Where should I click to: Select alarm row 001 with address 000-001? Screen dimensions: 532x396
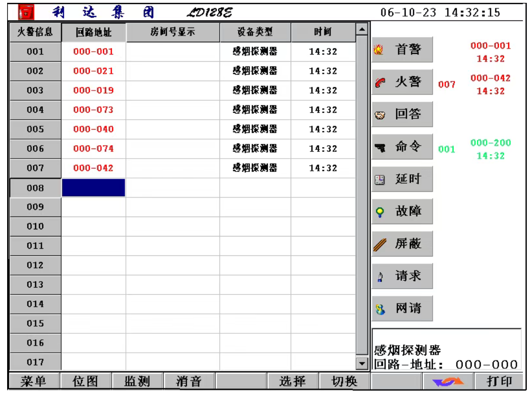[x=94, y=52]
